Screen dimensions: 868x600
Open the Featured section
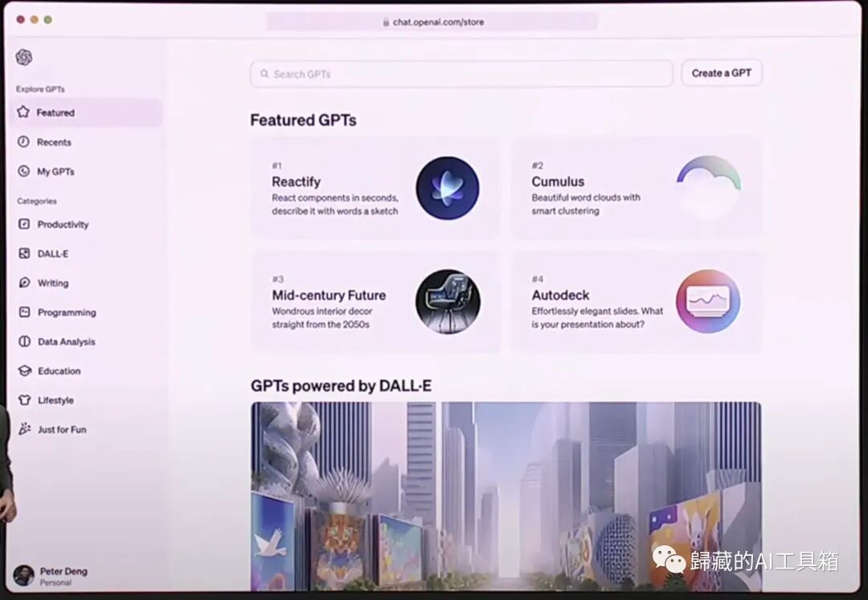click(x=86, y=112)
